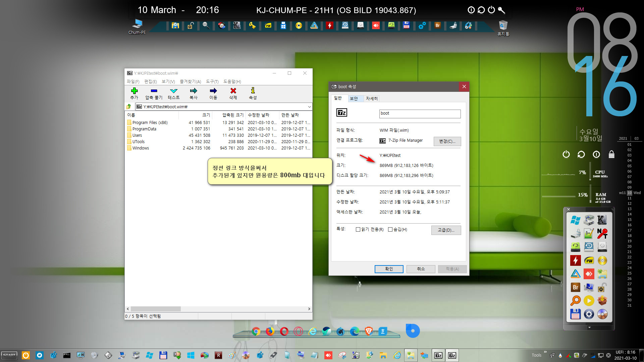This screenshot has height=362, width=644.
Task: Go up one folder level in 7-Zip
Action: pyautogui.click(x=129, y=107)
